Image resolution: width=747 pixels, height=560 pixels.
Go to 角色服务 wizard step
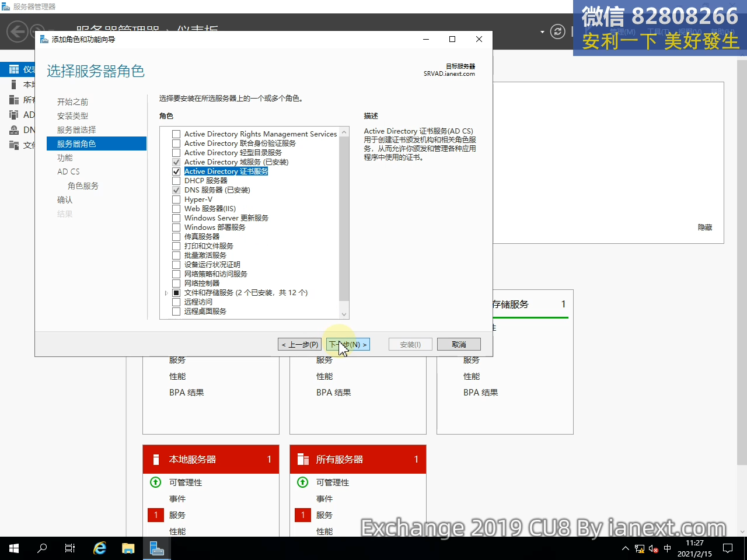click(83, 186)
